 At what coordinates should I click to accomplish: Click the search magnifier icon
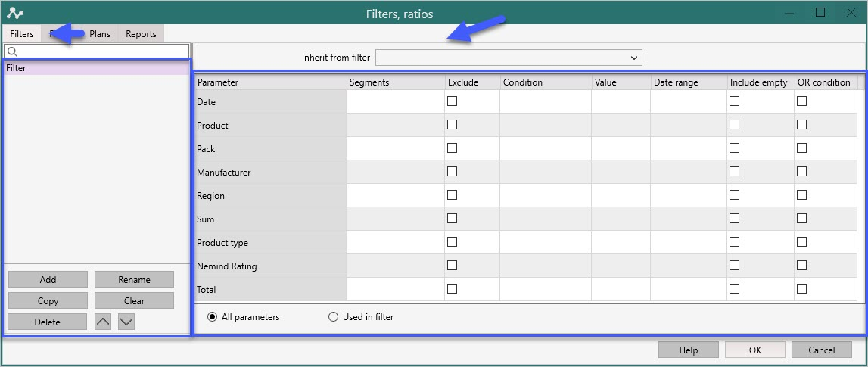13,51
